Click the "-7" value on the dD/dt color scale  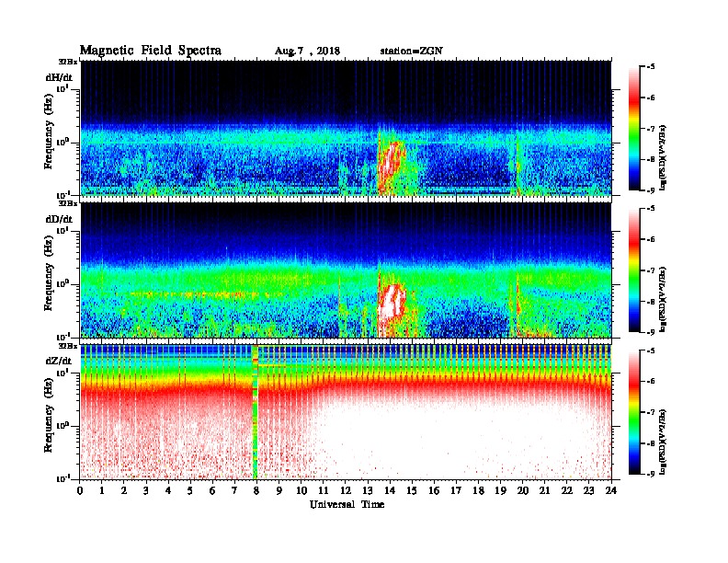650,270
